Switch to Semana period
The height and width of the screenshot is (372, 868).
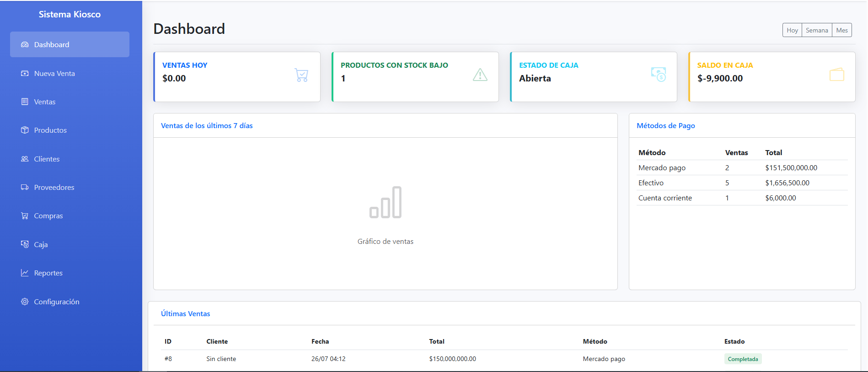817,30
